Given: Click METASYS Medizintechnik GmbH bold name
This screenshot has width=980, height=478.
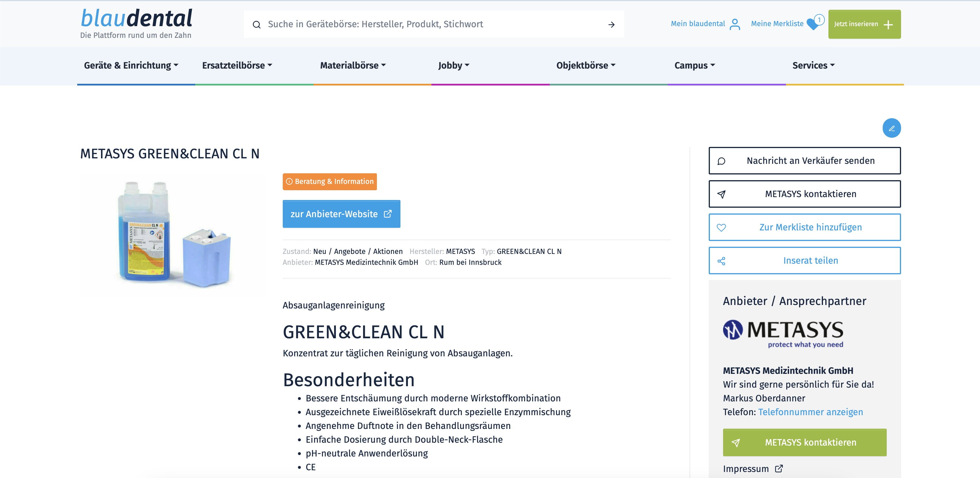Looking at the screenshot, I should pos(788,371).
